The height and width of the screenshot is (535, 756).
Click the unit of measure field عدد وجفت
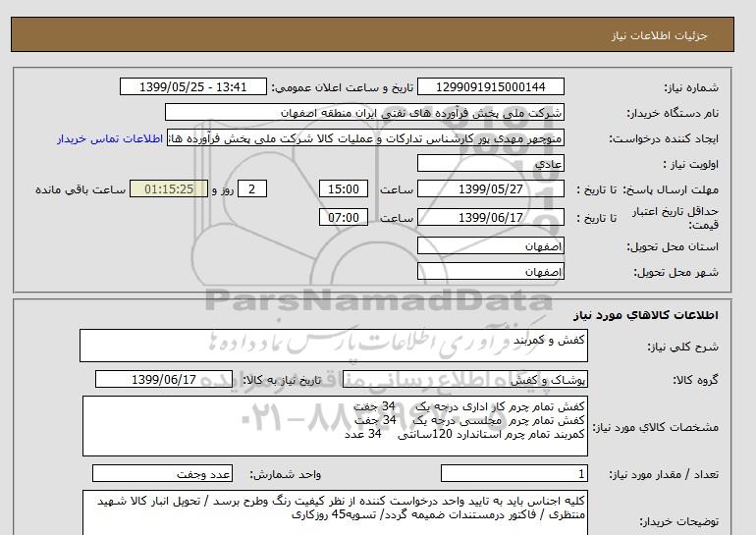pos(162,474)
